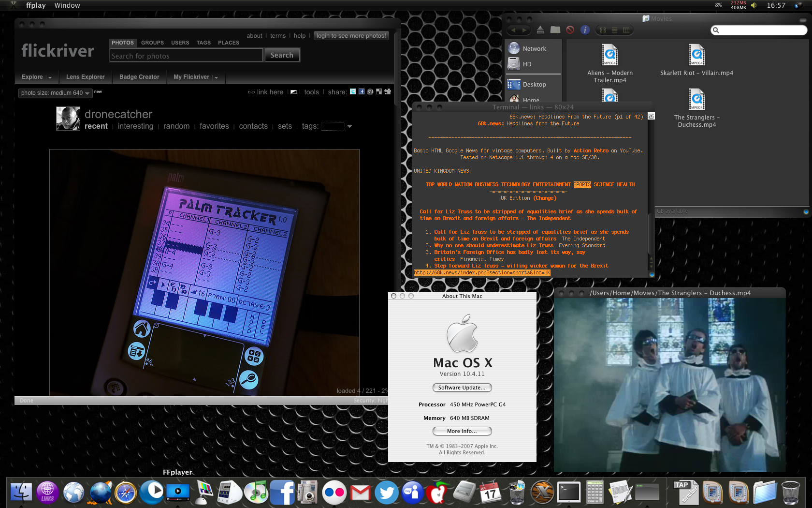Viewport: 812px width, 508px height.
Task: Open the Trash at the dock's right end
Action: (x=791, y=493)
